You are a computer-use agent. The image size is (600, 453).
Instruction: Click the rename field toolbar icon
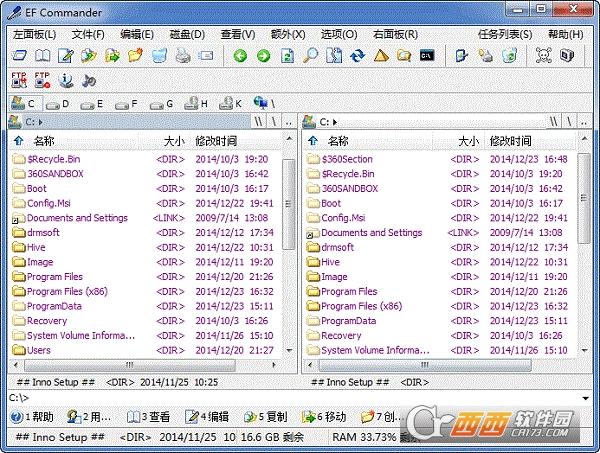[206, 56]
